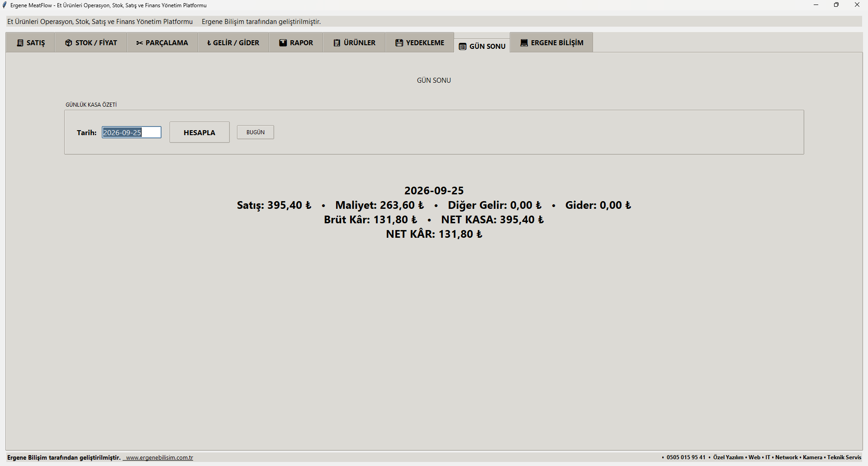This screenshot has height=466, width=868.
Task: Select the GÜN SONU tab
Action: 482,46
